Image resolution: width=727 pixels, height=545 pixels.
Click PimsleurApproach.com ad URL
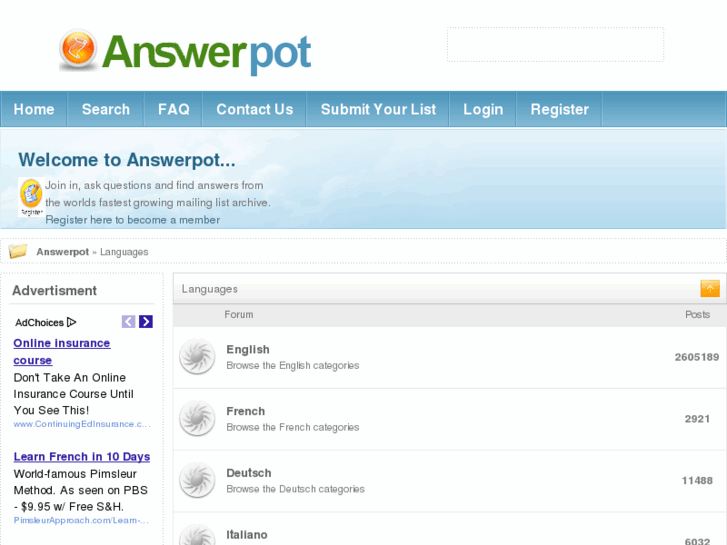click(81, 520)
